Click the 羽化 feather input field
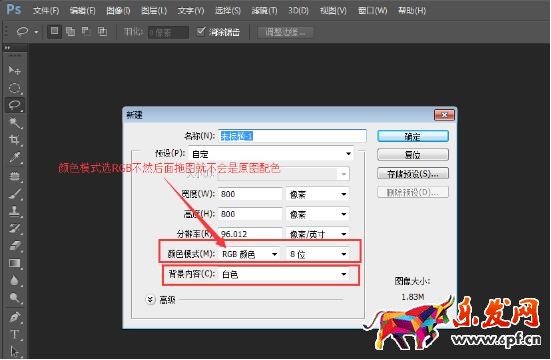Screen dimensions: 551x360 [168, 32]
